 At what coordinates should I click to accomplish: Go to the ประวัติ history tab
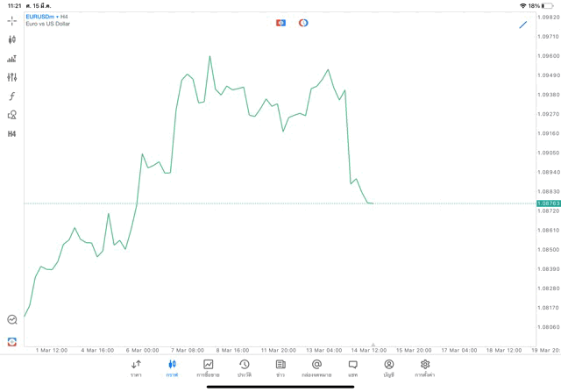(245, 368)
